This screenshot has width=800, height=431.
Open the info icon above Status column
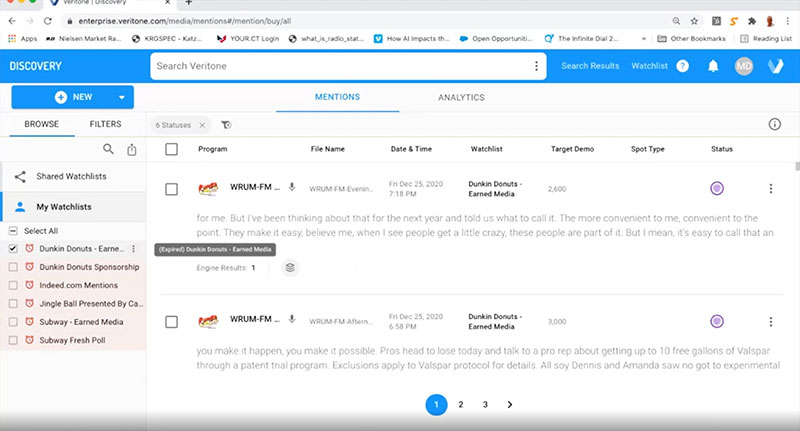(774, 124)
